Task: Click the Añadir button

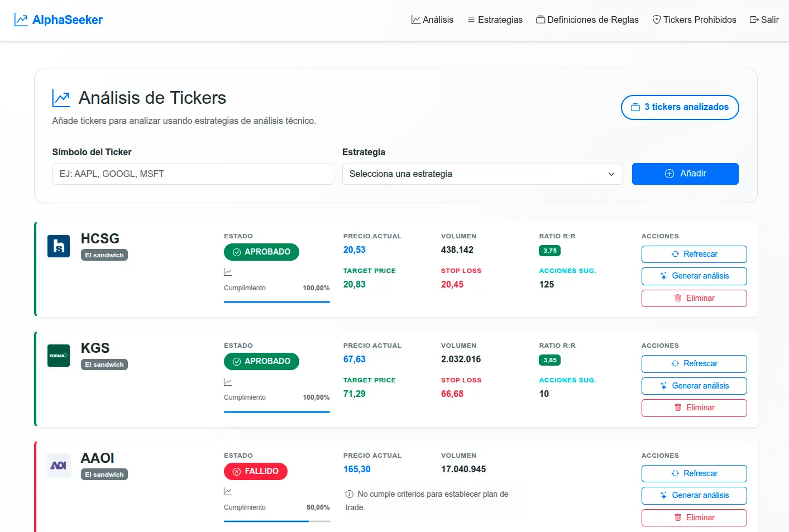Action: (x=685, y=174)
